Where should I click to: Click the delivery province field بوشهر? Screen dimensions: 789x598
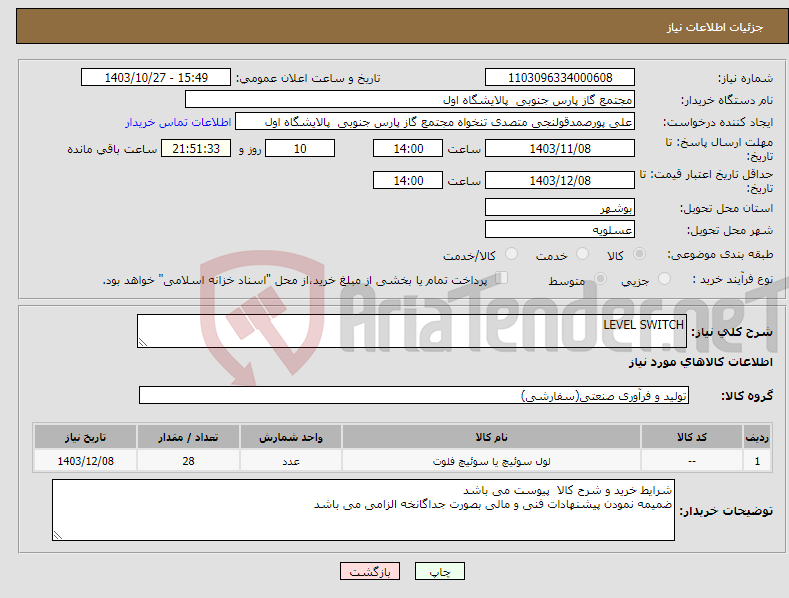(x=560, y=207)
